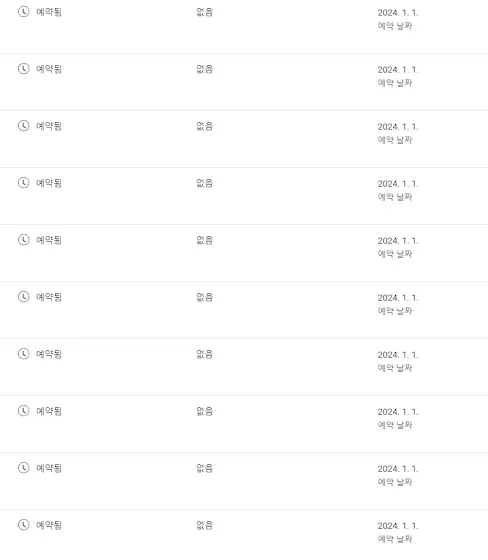Click 예약 날짜 label in the last row
Screen dimensions: 488x560
click(x=395, y=539)
